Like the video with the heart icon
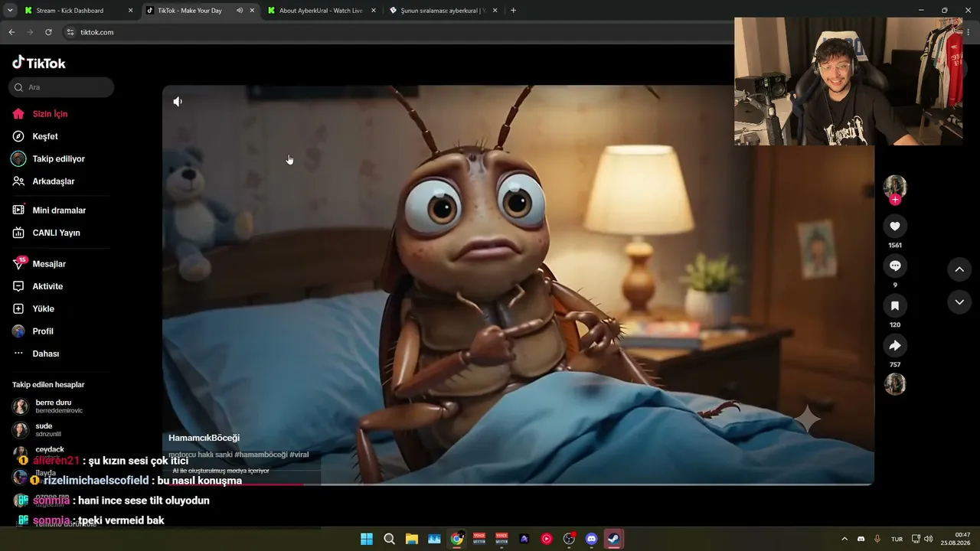 click(895, 226)
